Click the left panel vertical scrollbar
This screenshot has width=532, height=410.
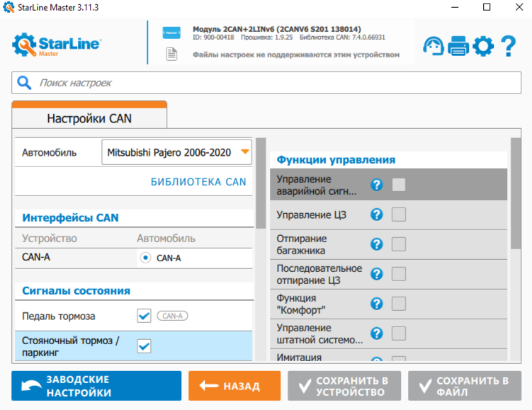coord(261,183)
